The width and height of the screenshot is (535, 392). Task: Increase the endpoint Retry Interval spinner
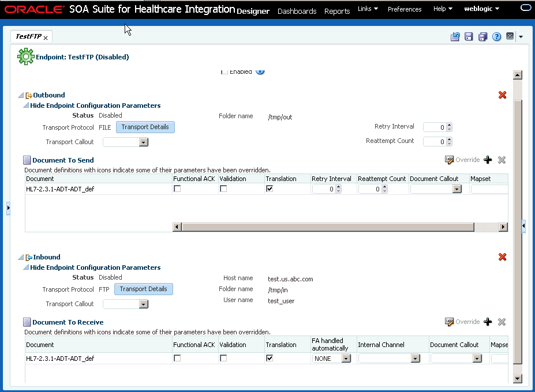click(x=450, y=125)
